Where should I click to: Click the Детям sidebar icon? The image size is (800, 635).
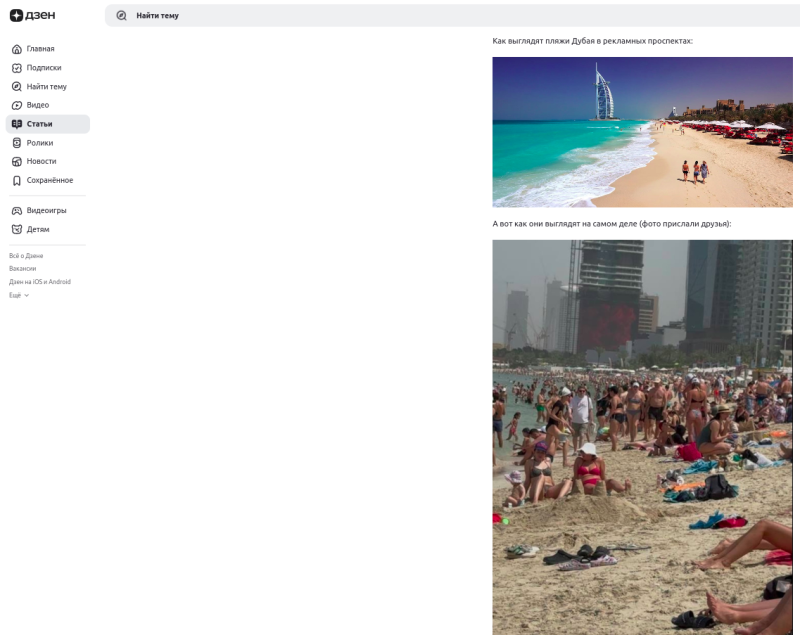(x=17, y=230)
